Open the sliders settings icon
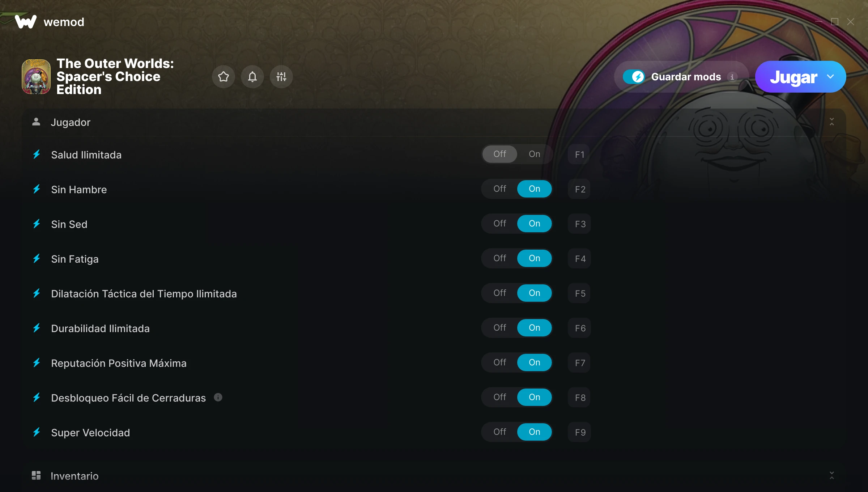Viewport: 868px width, 492px height. point(281,77)
